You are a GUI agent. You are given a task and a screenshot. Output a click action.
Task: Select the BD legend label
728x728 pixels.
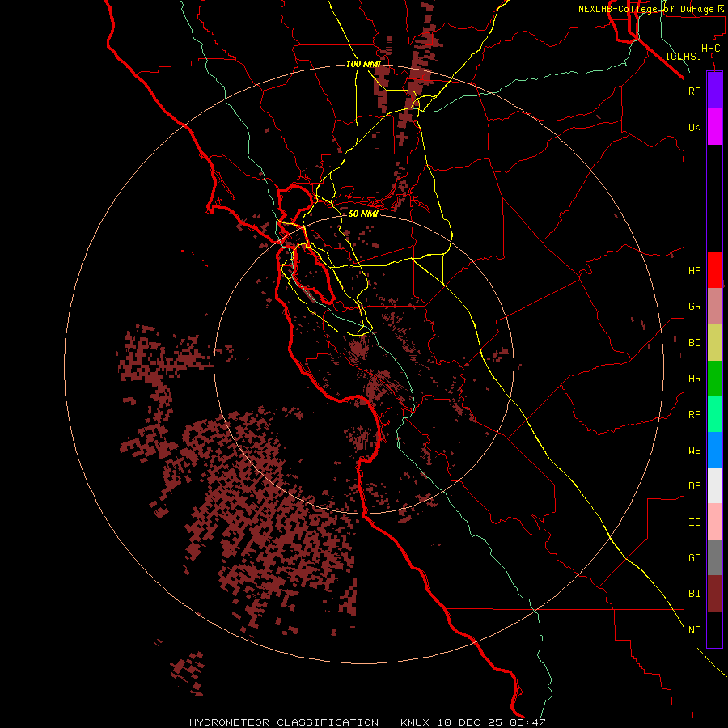coord(694,343)
